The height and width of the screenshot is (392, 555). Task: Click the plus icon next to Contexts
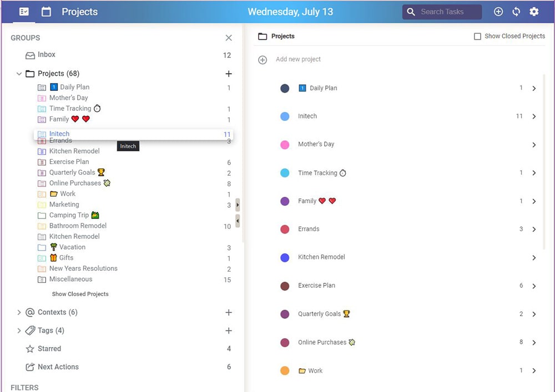pos(228,313)
